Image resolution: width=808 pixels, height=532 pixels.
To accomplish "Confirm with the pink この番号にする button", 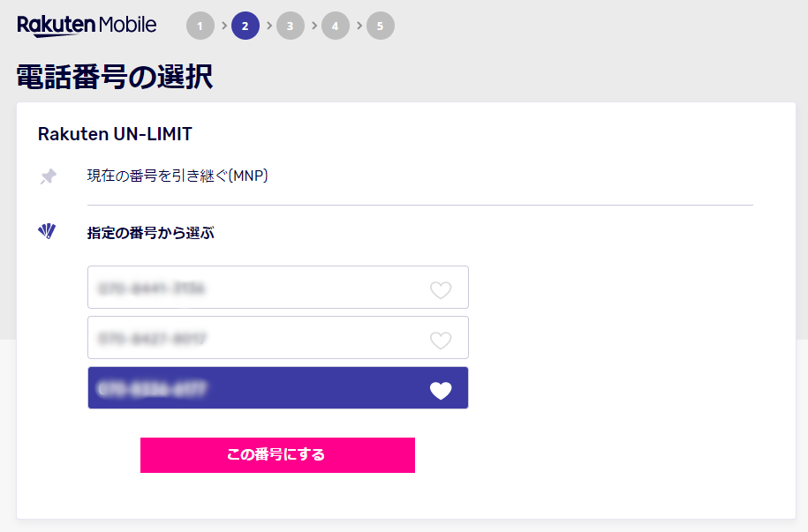I will (278, 455).
